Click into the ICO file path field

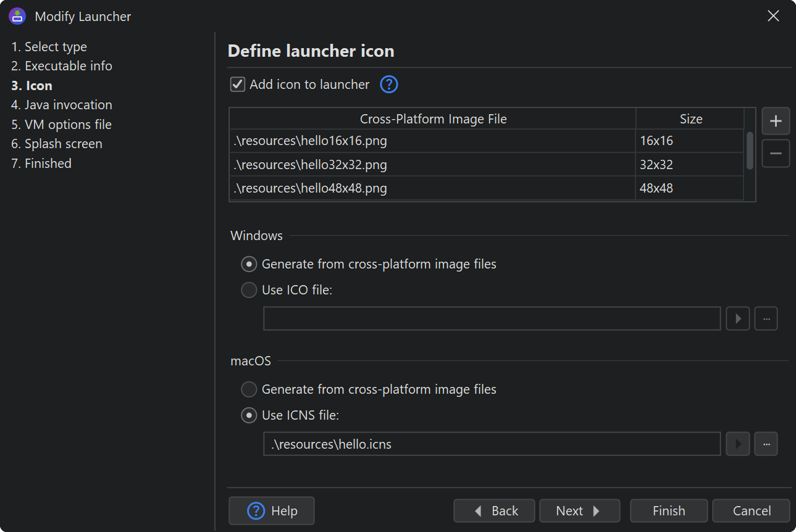(x=492, y=318)
